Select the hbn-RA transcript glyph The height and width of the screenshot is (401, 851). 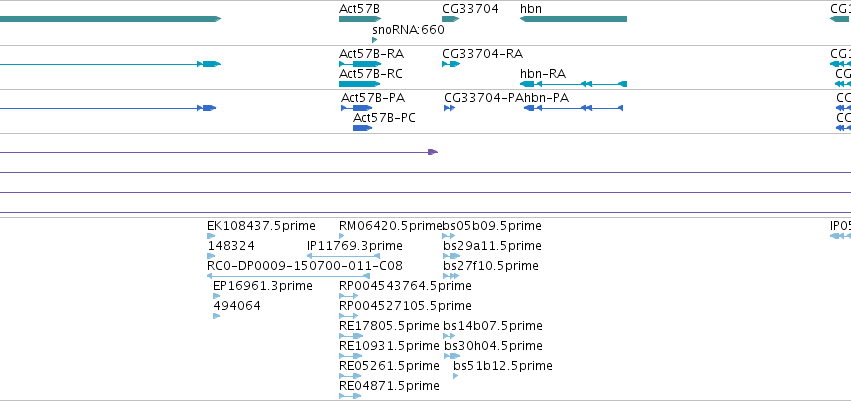click(573, 84)
